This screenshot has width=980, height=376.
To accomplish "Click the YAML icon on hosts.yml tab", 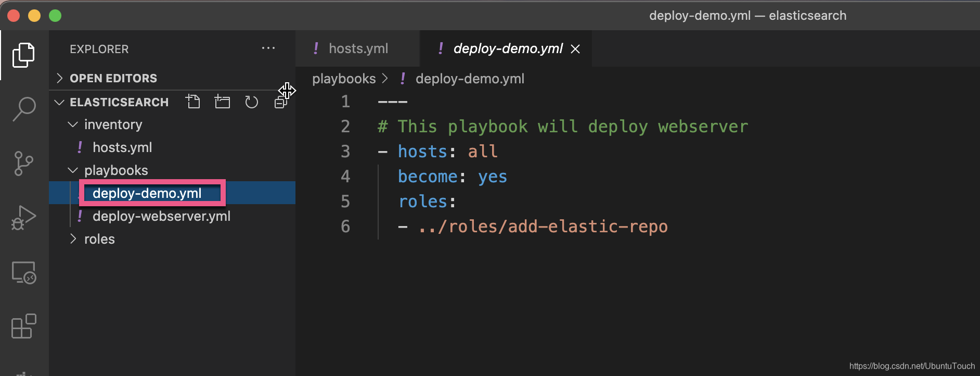I will (x=316, y=48).
